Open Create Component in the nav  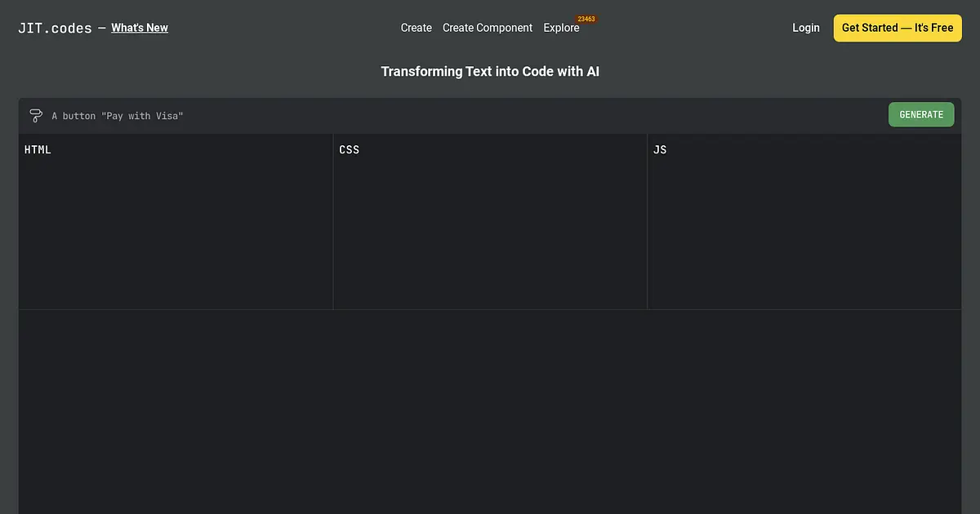click(488, 28)
